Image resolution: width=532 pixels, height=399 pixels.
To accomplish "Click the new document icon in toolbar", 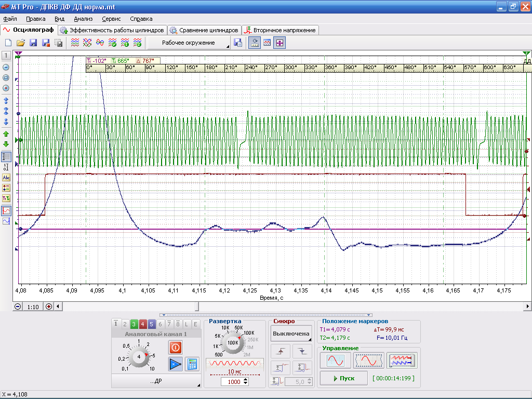I will point(8,43).
